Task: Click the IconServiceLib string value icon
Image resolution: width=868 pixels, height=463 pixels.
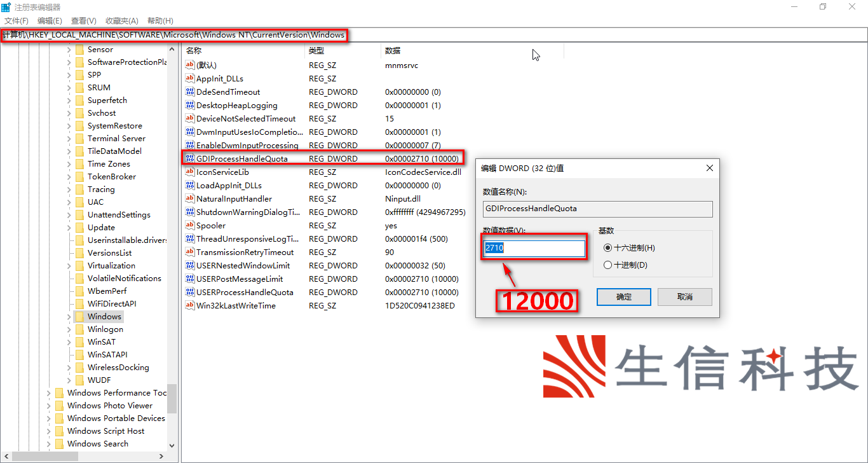Action: [189, 172]
